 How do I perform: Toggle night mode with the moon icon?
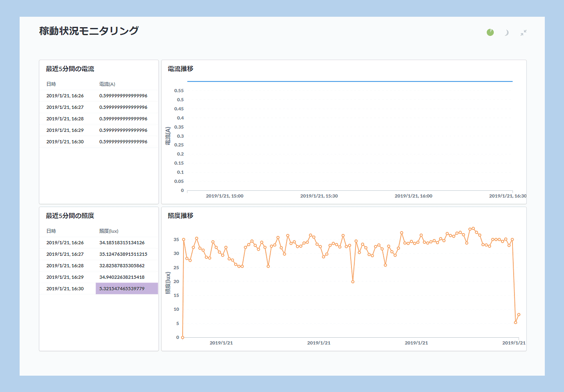[506, 33]
